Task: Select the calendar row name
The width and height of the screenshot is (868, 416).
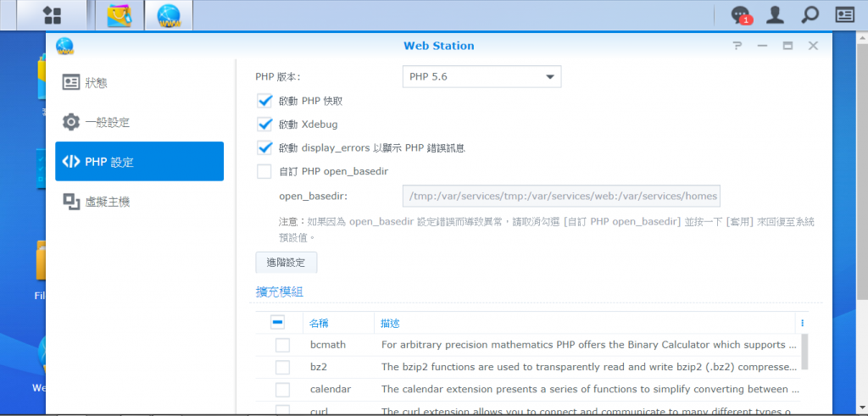Action: (331, 390)
